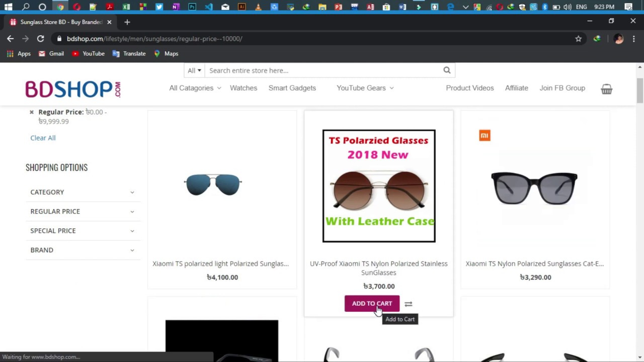The image size is (644, 362).
Task: Open the All search category dropdown
Action: click(x=194, y=70)
